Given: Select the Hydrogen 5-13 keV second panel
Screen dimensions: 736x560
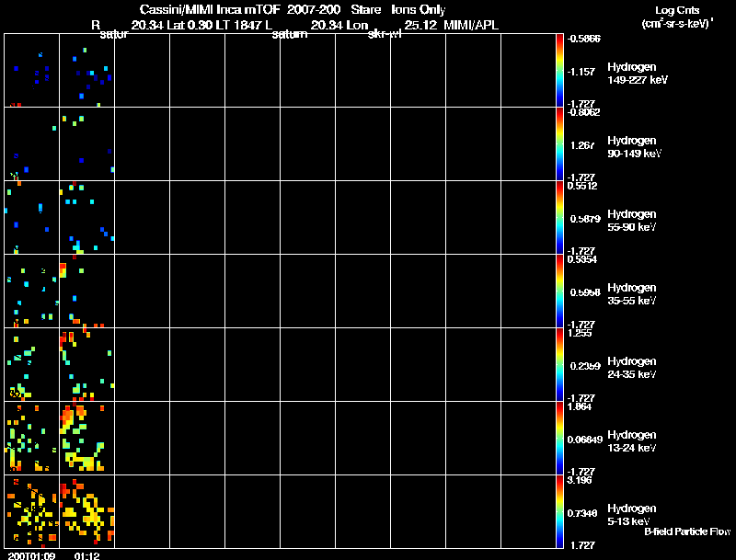Looking at the screenshot, I should [x=86, y=512].
